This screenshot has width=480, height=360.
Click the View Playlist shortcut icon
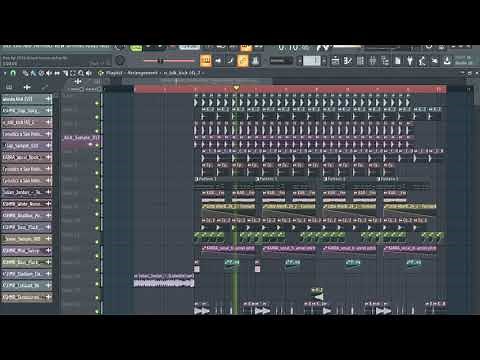(x=336, y=61)
